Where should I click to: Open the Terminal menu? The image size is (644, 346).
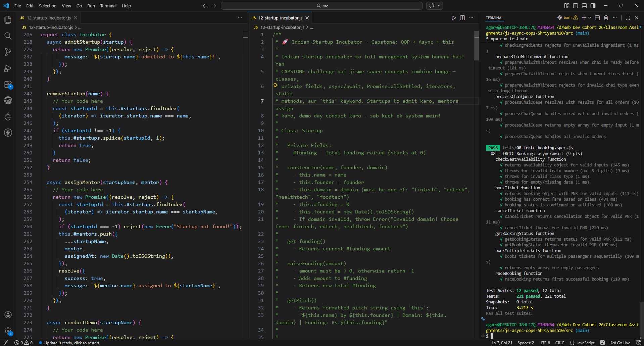[x=108, y=6]
